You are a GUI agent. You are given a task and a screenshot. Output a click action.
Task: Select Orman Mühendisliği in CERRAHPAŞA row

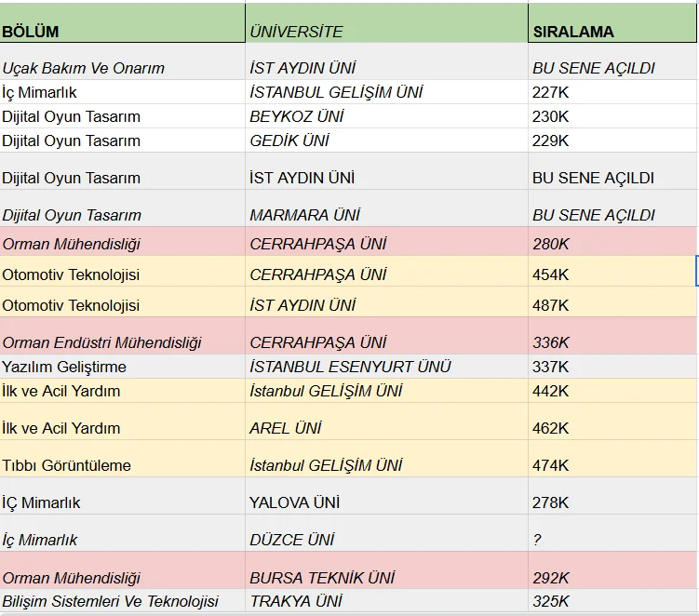[122, 241]
